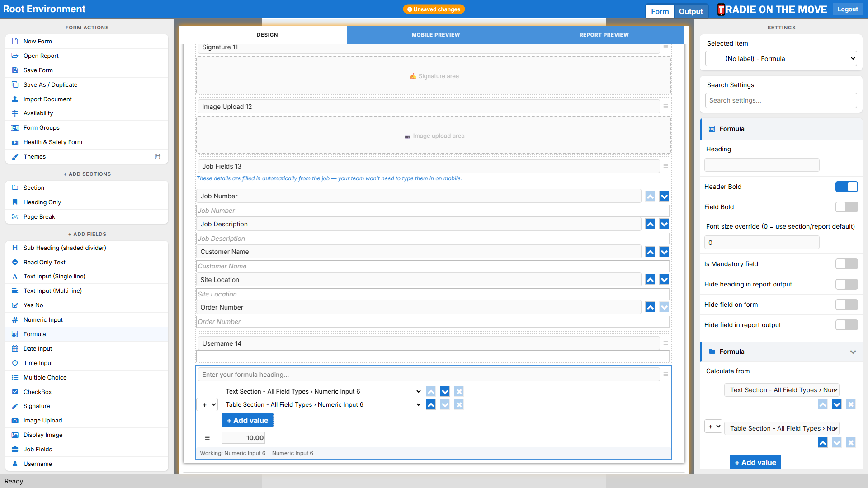Click the Date Input calendar icon

pyautogui.click(x=15, y=348)
